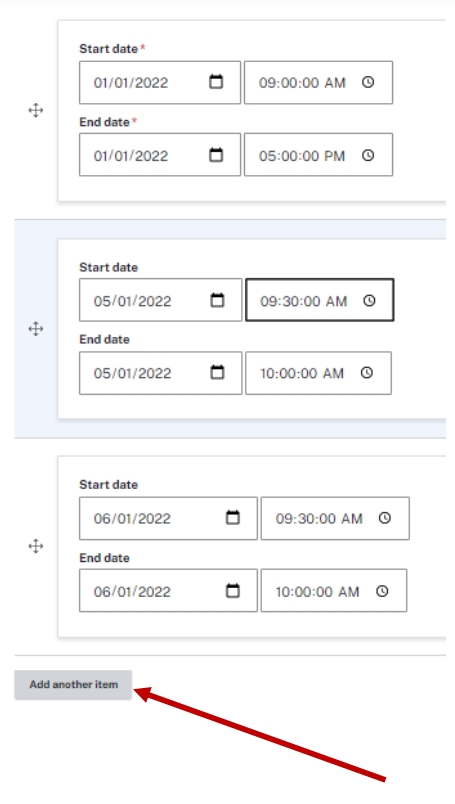The width and height of the screenshot is (455, 804).
Task: Open clock picker in focused 09:30:00 AM field
Action: [369, 300]
